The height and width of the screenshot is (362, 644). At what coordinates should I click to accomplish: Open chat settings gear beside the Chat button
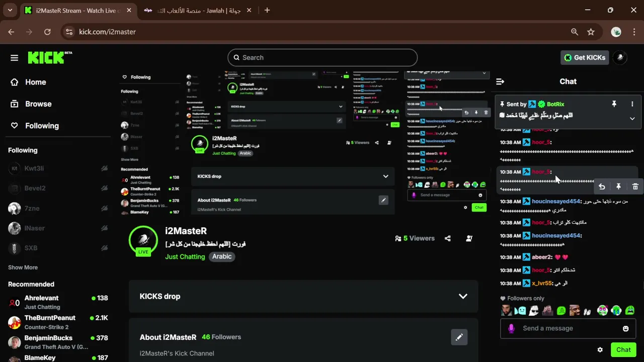coord(600,350)
